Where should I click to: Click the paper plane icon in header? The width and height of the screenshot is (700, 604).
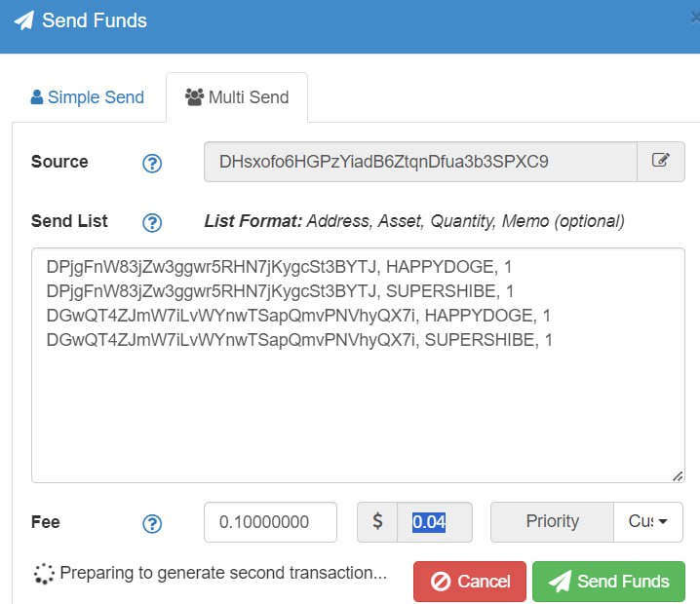24,20
